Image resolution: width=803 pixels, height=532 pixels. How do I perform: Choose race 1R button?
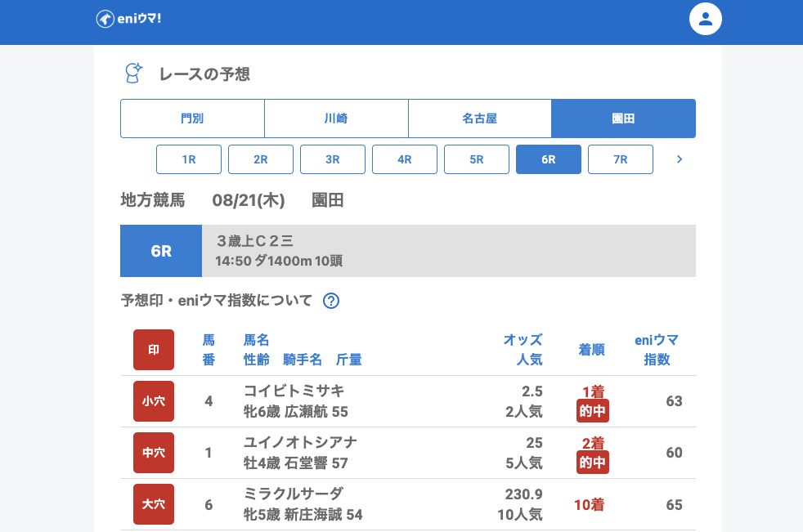coord(189,159)
